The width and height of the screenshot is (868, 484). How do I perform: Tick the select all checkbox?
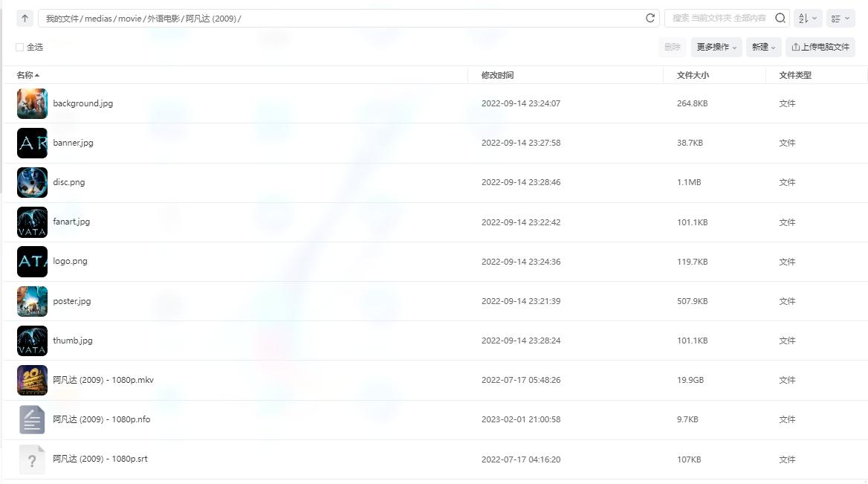(20, 47)
